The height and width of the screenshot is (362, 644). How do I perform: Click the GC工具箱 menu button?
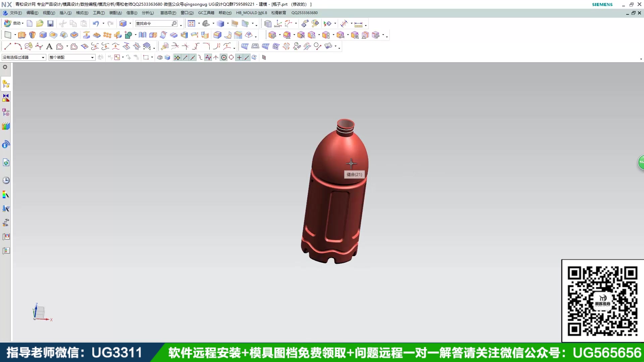tap(206, 13)
